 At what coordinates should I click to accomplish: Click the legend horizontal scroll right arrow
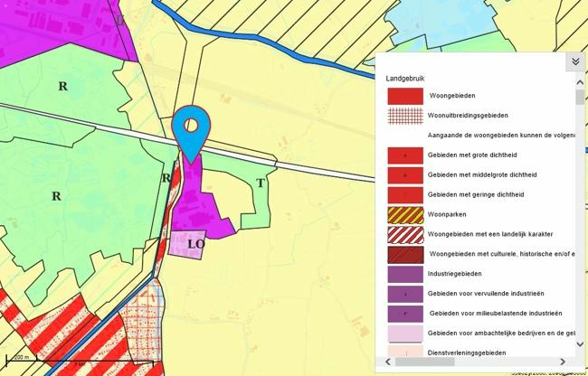click(x=563, y=362)
